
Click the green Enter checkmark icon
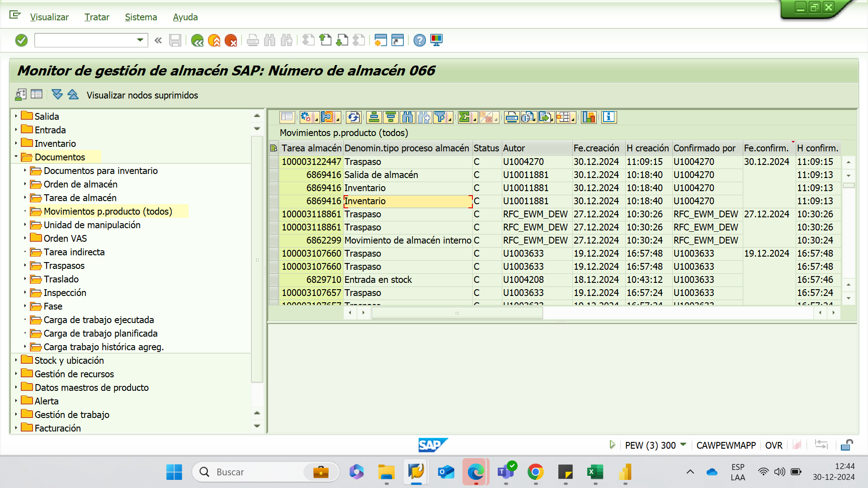click(x=21, y=41)
